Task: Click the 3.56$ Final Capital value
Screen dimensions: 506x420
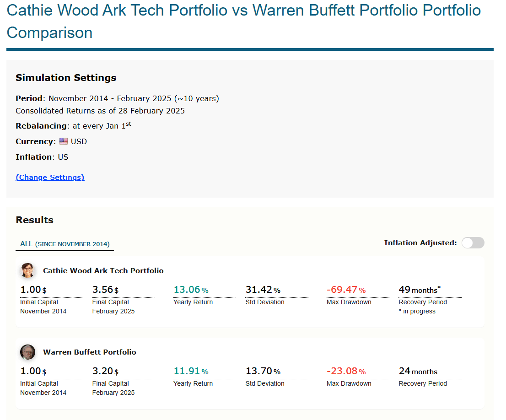Action: point(106,290)
